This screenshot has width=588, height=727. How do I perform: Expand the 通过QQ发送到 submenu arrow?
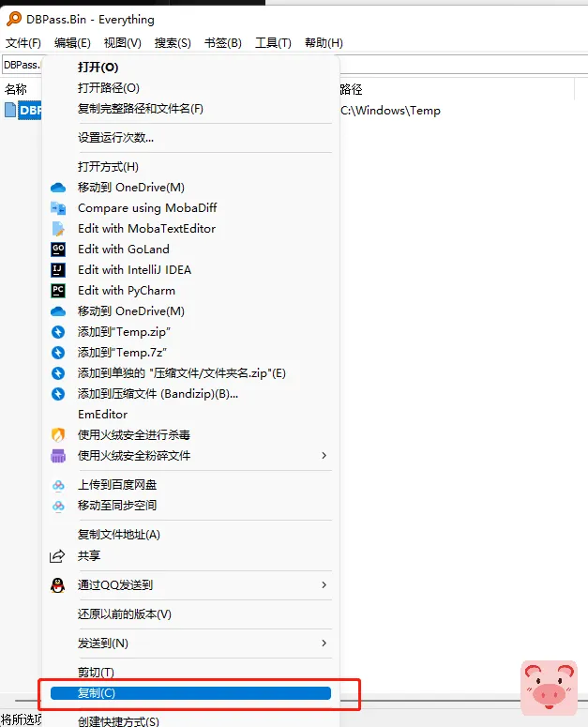point(324,585)
